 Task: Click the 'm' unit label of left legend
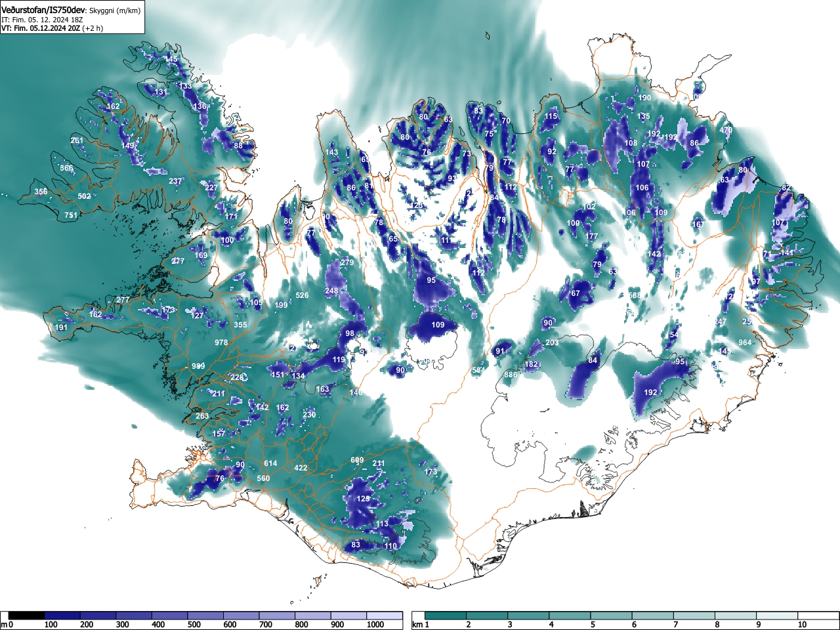[x=4, y=625]
